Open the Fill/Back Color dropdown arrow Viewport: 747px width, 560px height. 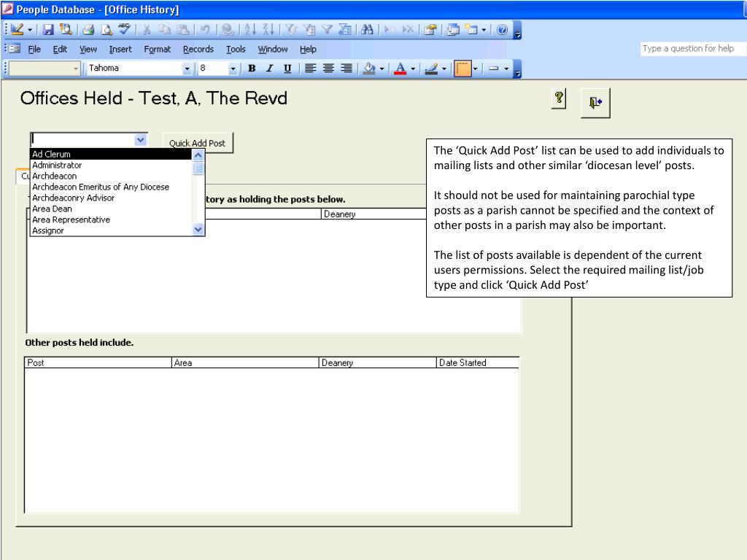click(382, 69)
